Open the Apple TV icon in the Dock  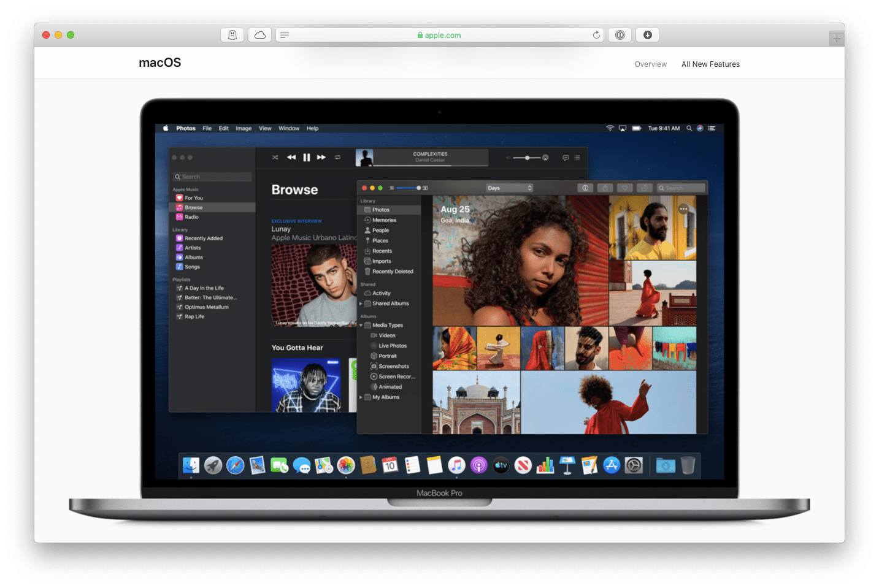501,466
